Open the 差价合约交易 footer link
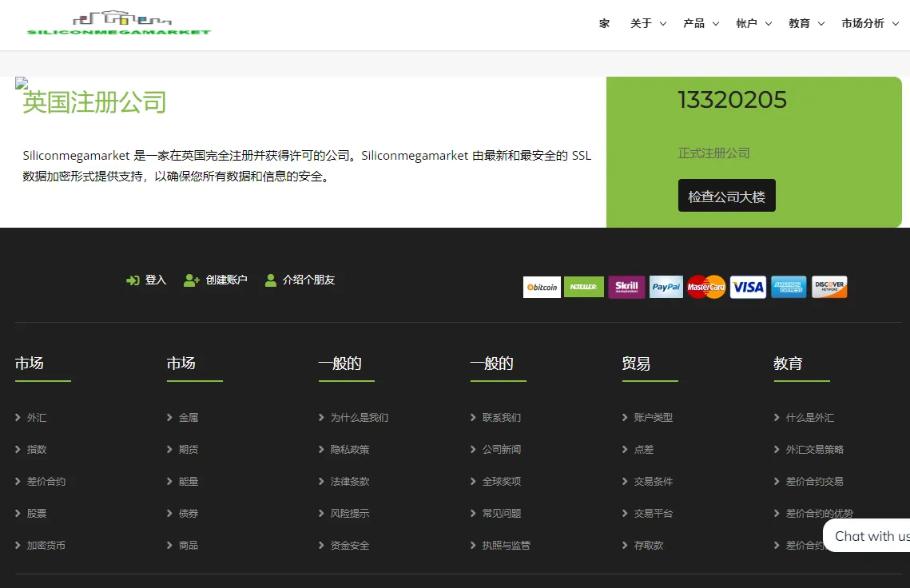This screenshot has width=910, height=588. [x=814, y=481]
